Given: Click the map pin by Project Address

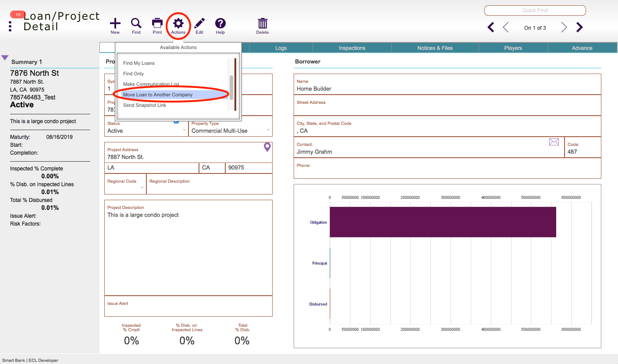Looking at the screenshot, I should click(267, 148).
